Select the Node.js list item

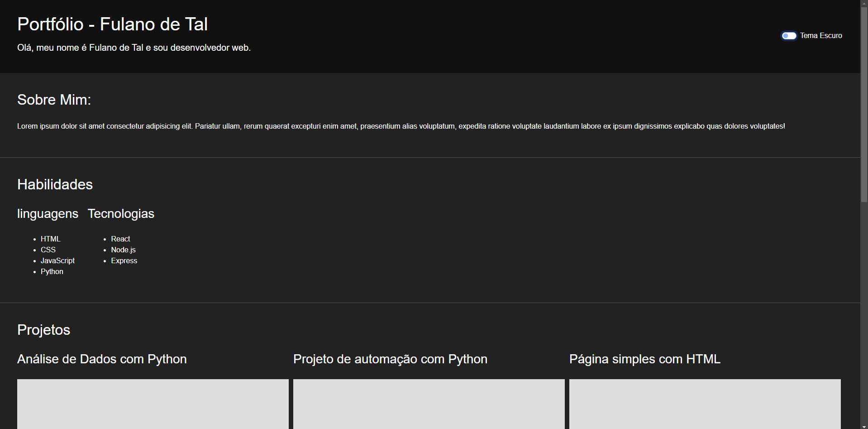point(123,250)
